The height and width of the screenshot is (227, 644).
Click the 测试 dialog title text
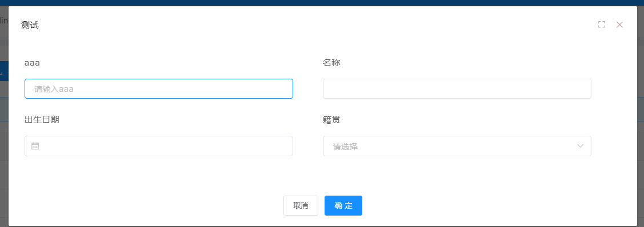pos(30,25)
